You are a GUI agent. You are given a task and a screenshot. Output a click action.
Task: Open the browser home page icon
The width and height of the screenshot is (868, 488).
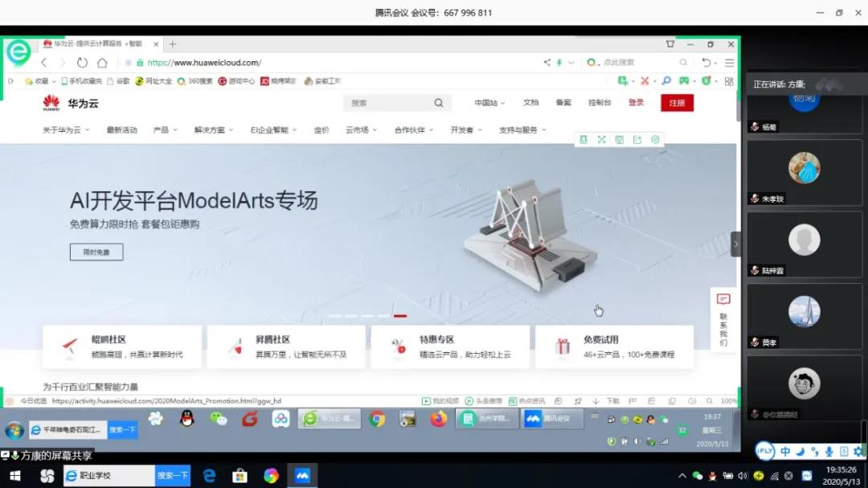[102, 63]
